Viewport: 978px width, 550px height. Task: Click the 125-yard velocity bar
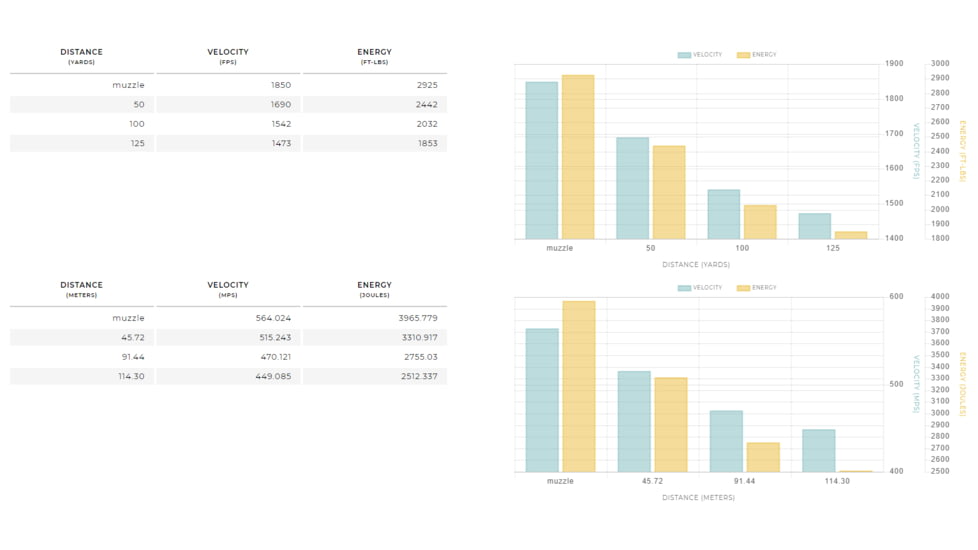[814, 226]
